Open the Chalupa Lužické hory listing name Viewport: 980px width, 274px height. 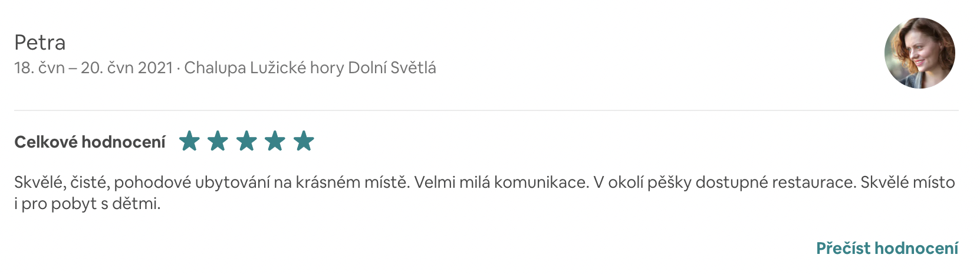264,68
